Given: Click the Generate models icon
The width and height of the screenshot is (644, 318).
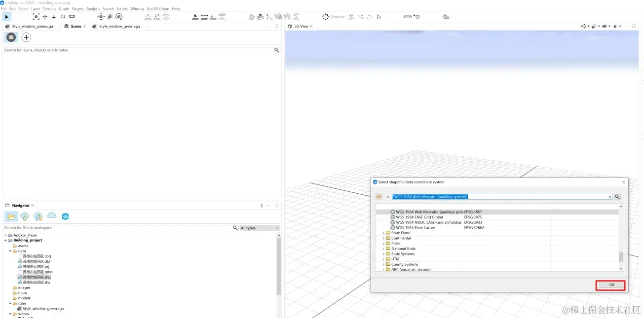Looking at the screenshot, I should pyautogui.click(x=326, y=17).
